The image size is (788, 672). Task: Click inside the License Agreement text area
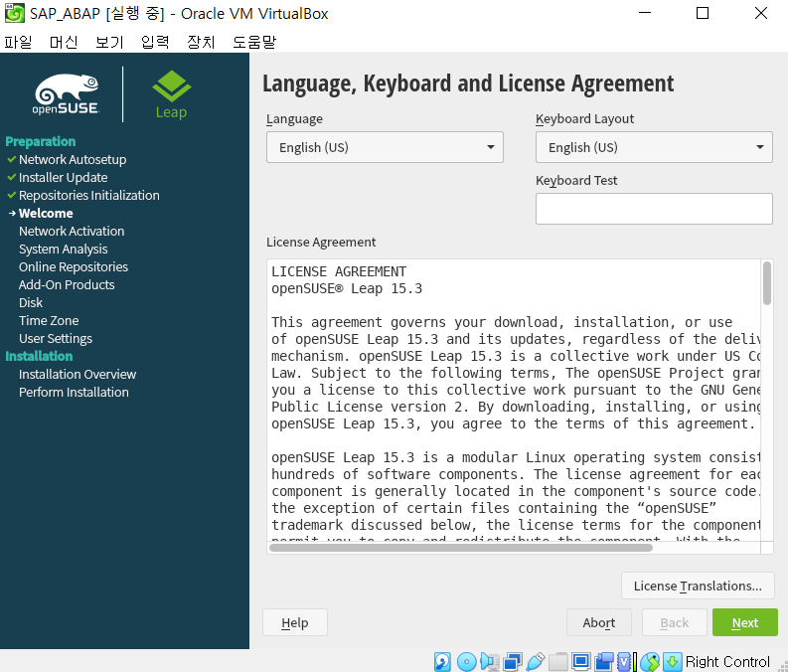click(514, 400)
